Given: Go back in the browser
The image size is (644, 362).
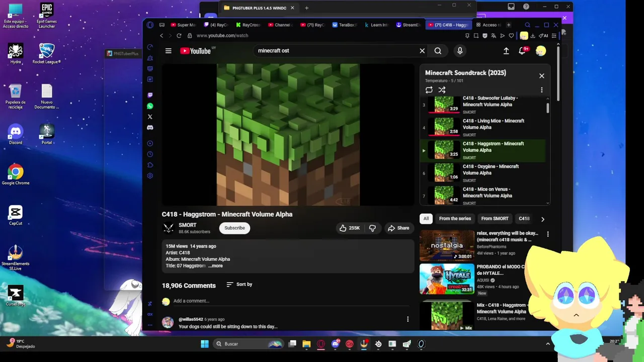Looking at the screenshot, I should click(x=162, y=36).
